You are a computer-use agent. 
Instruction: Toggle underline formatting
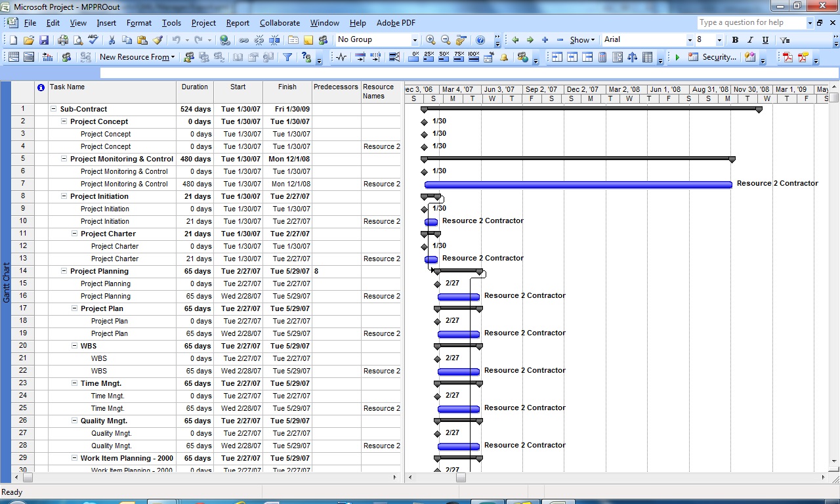(765, 40)
